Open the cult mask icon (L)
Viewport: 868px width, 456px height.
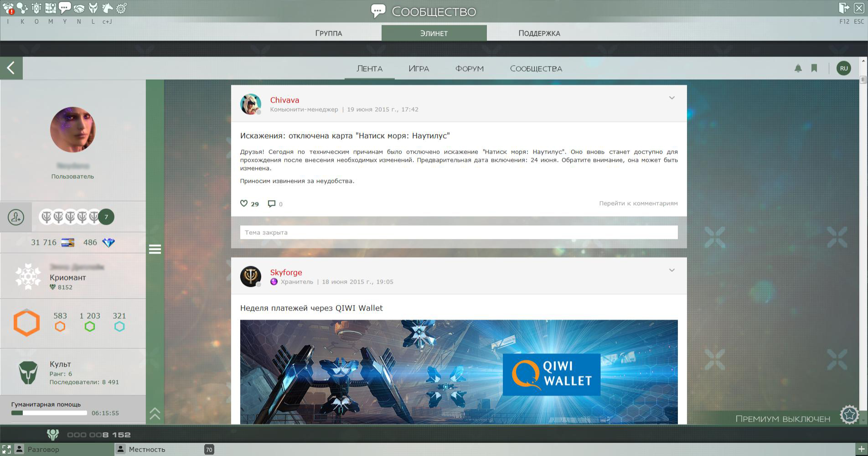click(93, 8)
